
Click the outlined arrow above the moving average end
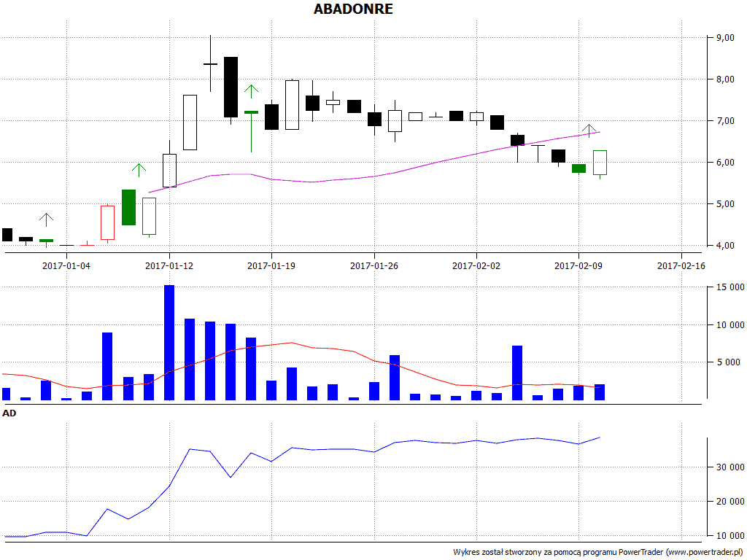[589, 131]
